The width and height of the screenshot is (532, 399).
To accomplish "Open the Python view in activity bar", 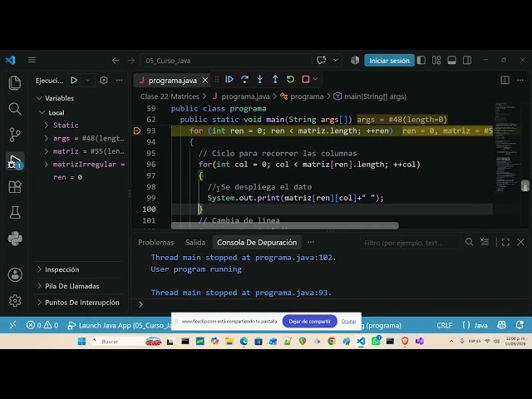I will click(15, 239).
